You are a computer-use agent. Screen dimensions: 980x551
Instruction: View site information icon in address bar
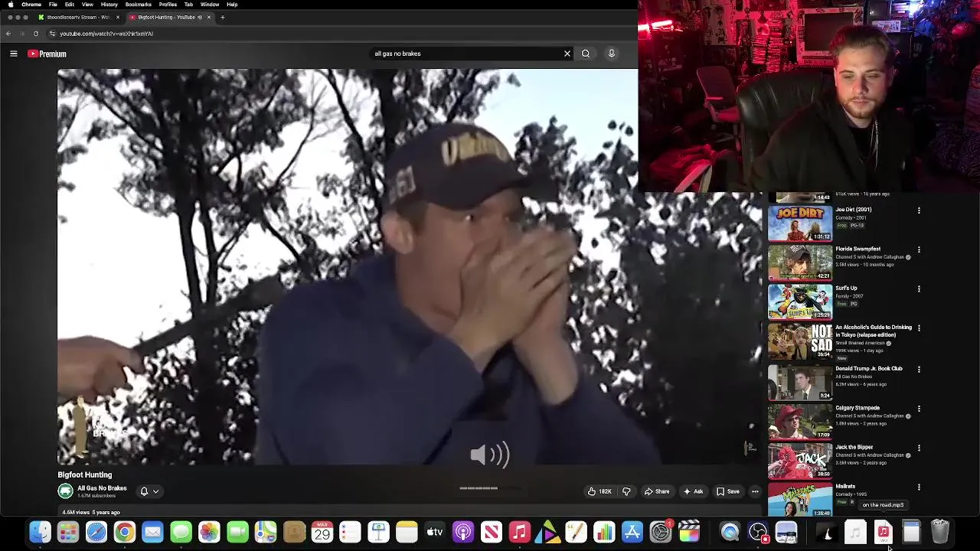(52, 34)
